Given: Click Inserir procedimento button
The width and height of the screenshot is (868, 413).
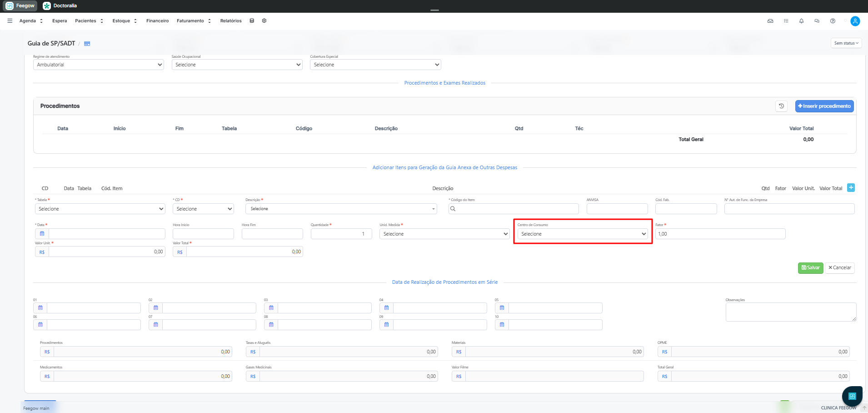Looking at the screenshot, I should 824,106.
